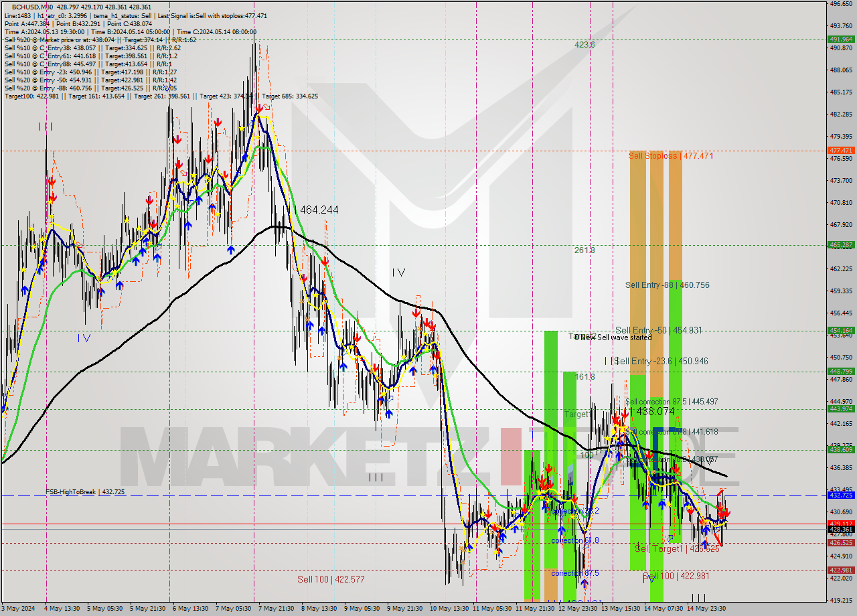Click the 'Sell %20 @ Entry -50: 454.931' line

pyautogui.click(x=90, y=80)
